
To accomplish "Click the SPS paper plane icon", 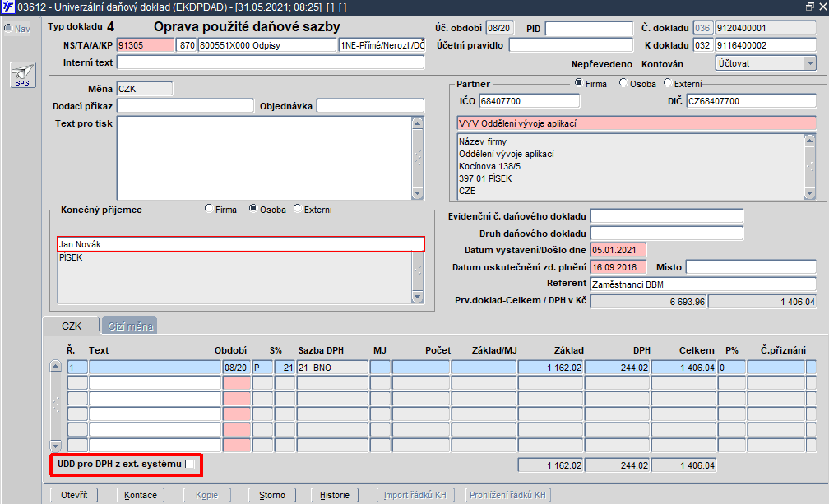I will click(x=23, y=75).
